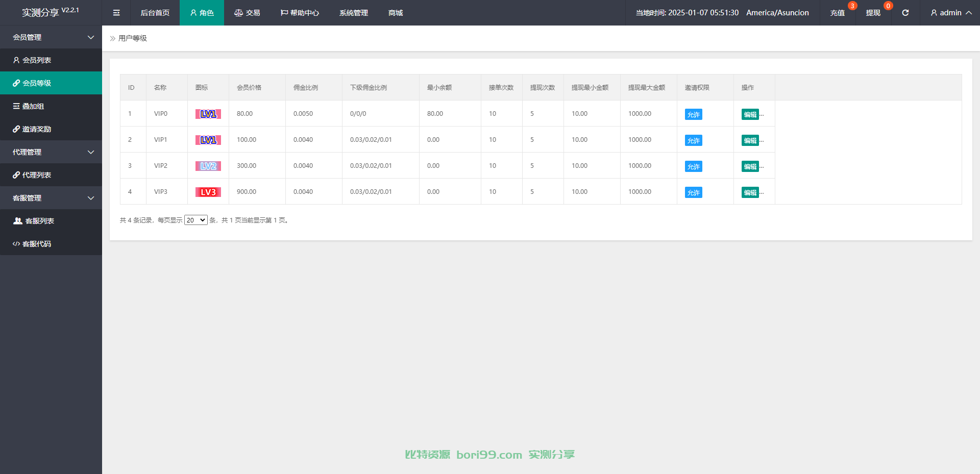
Task: Click the LV2 icon in VIP2 row
Action: [x=208, y=166]
